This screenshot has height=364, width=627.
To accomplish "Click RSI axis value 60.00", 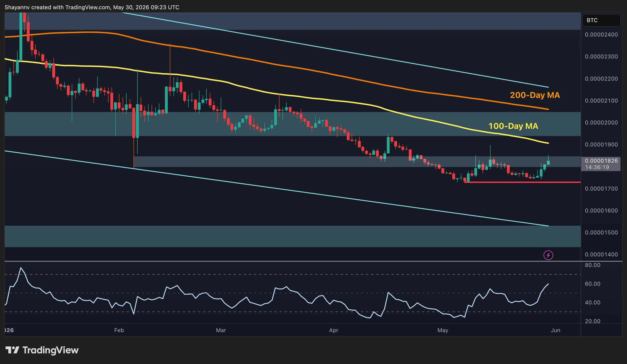I will click(592, 284).
